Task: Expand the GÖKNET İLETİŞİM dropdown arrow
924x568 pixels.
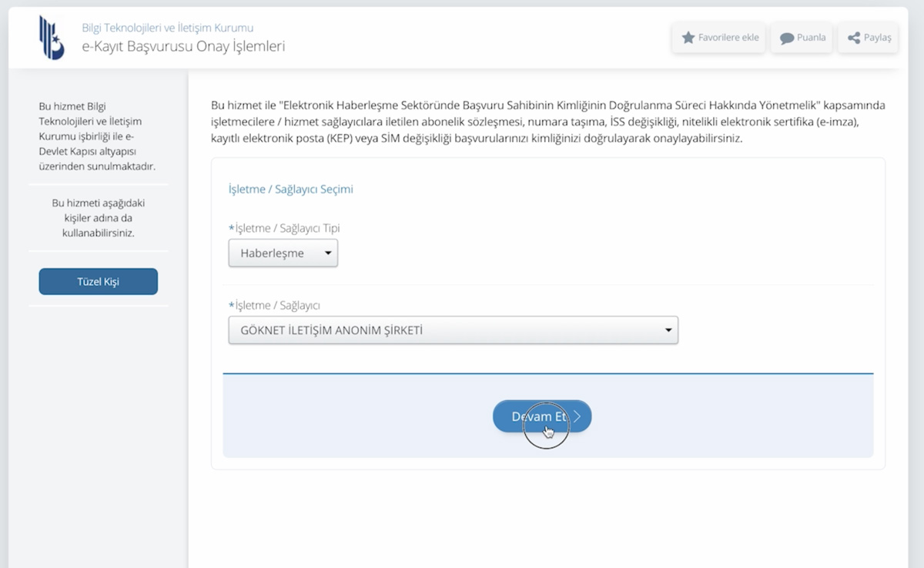Action: click(668, 331)
